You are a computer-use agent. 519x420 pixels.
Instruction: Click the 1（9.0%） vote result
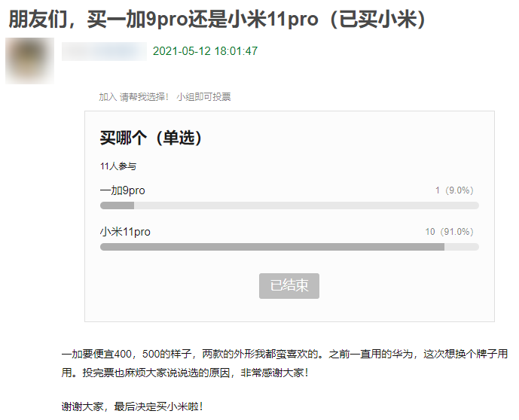[455, 190]
